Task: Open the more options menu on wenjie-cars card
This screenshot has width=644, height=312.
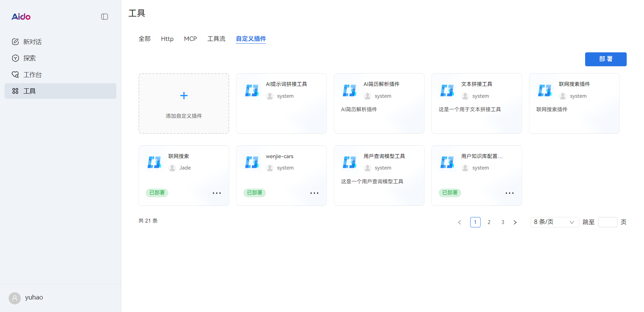Action: pyautogui.click(x=314, y=193)
